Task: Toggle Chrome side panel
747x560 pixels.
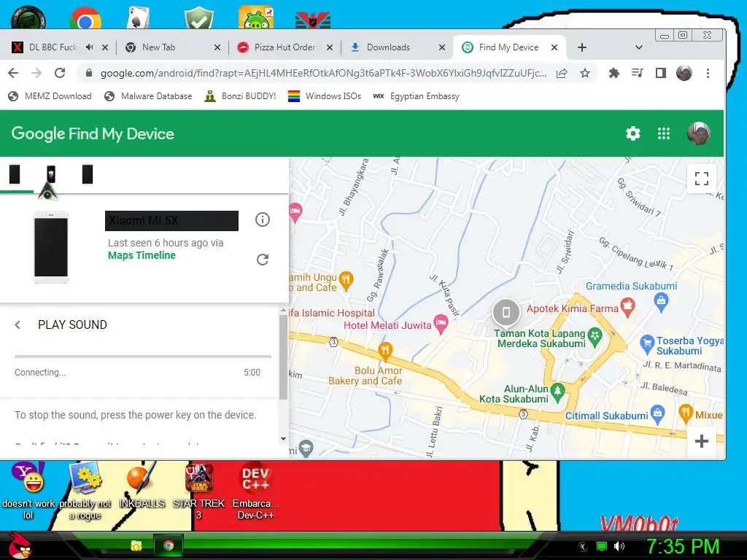Action: (660, 73)
